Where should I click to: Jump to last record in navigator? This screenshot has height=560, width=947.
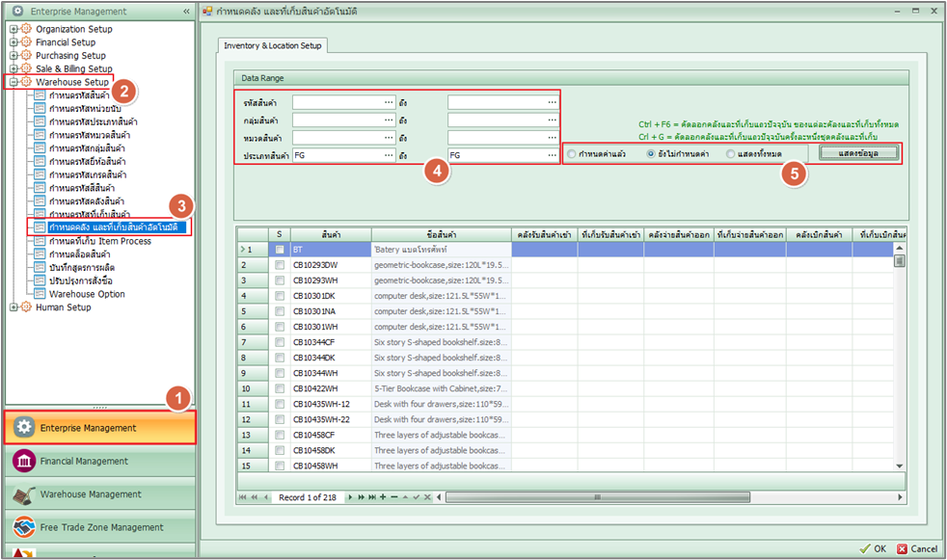(371, 497)
